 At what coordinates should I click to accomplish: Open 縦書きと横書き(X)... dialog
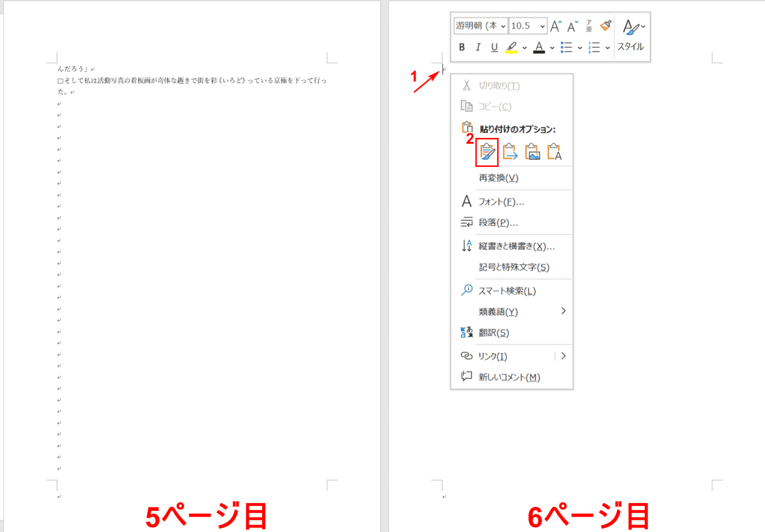[512, 246]
